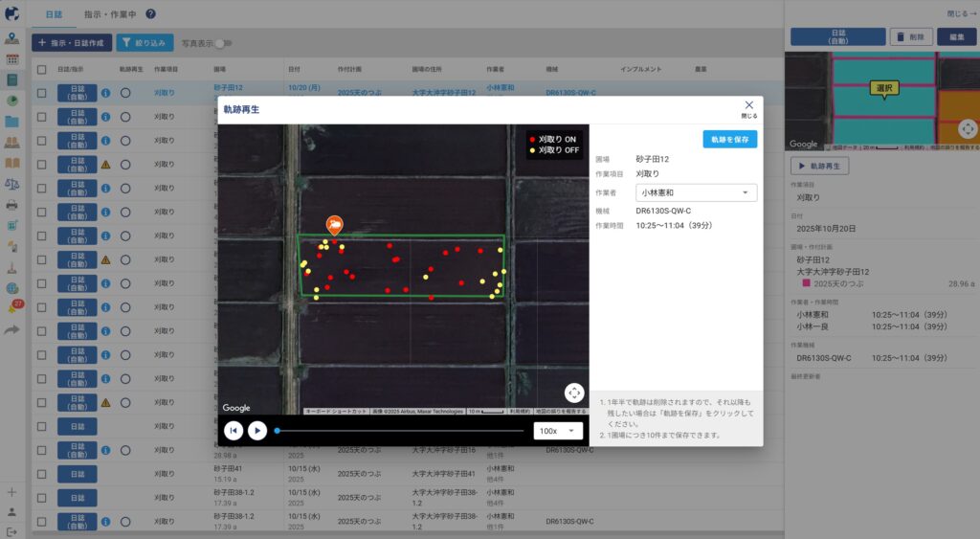
Task: Tick the checkbox for the 砂子田12 row
Action: [41, 93]
